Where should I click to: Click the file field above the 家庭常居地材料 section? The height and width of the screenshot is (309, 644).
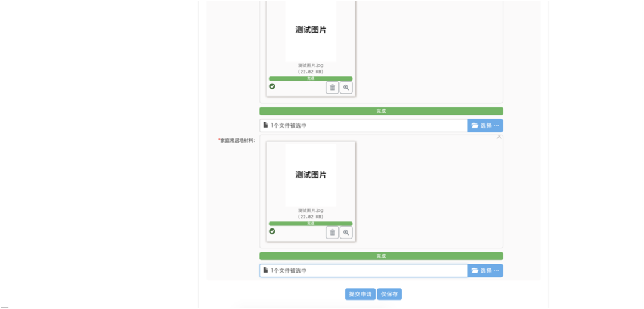point(364,126)
